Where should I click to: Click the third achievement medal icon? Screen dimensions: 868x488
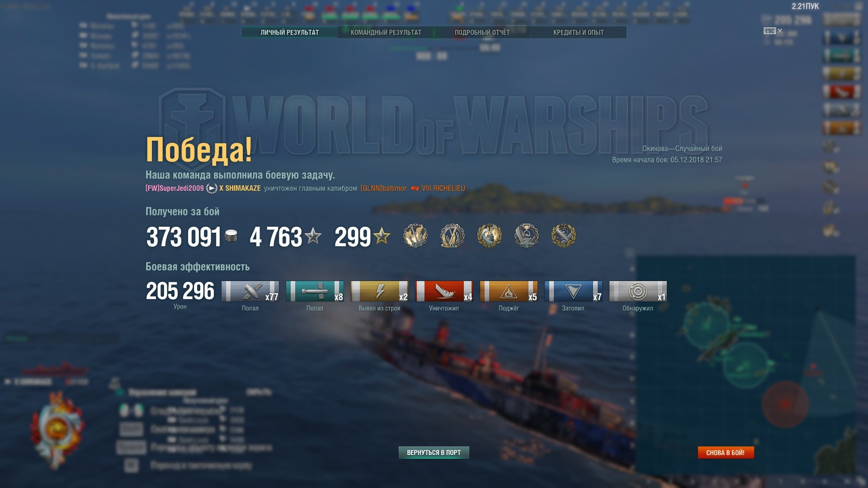[x=489, y=235]
